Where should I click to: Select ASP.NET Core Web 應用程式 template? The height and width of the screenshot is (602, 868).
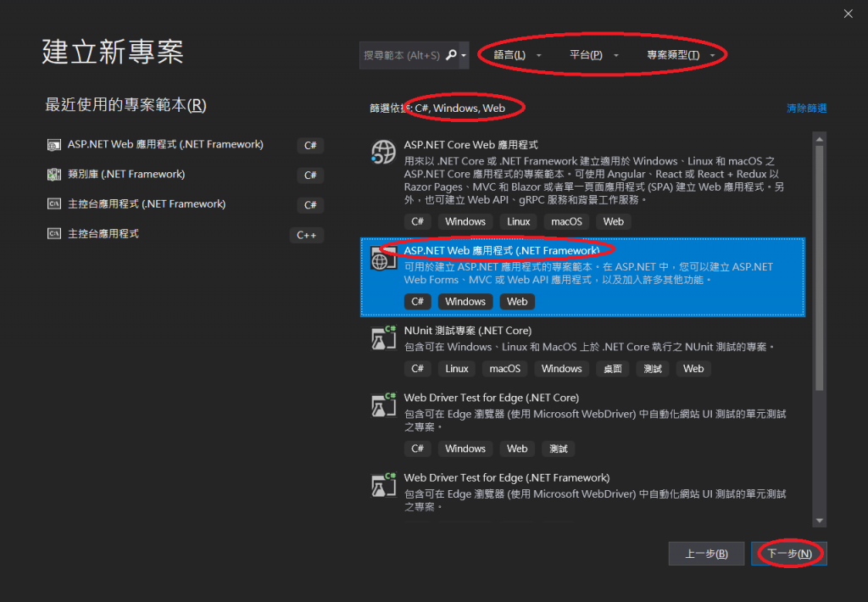582,183
